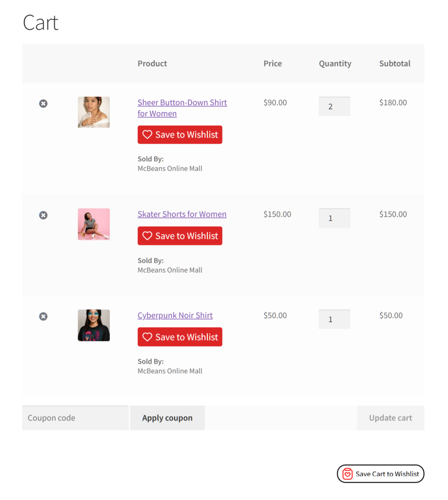
Task: Click the Cyberpunk Noir Shirt thumbnail image
Action: point(93,325)
